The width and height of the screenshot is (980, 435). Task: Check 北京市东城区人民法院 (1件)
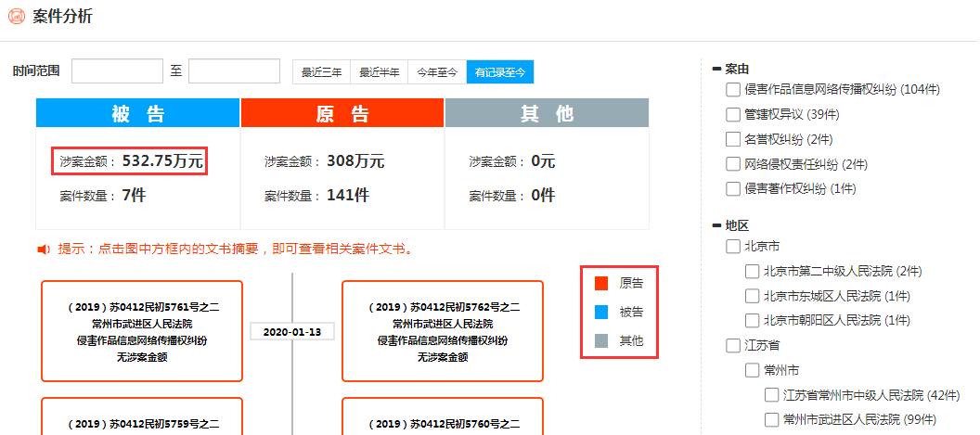pos(752,296)
